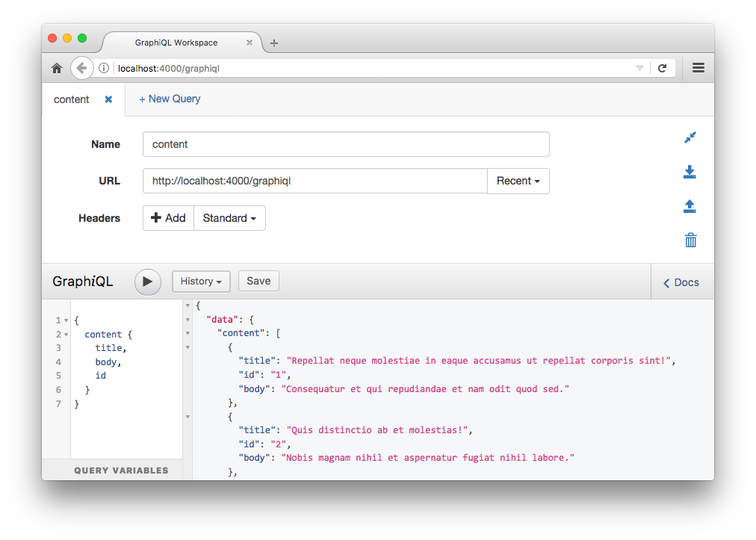Screen dimensions: 756x540
Task: Run the GraphQL query with the play button
Action: 147,282
